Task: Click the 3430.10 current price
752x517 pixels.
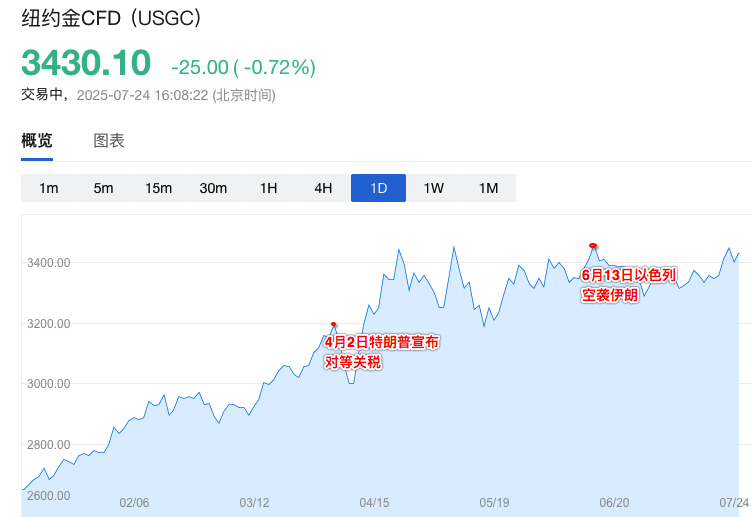Action: click(86, 63)
